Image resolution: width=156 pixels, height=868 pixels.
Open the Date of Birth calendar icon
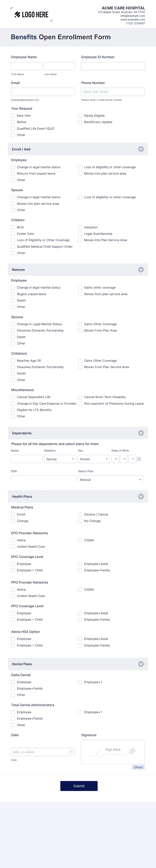click(139, 459)
